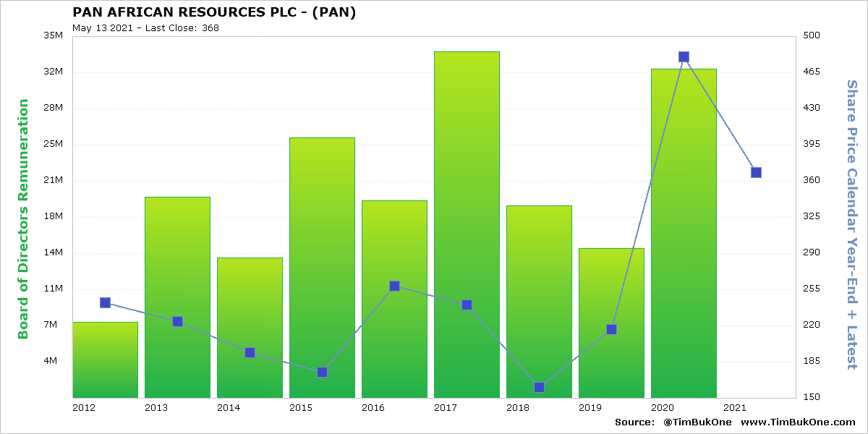Click the 2017 x-axis year label

coord(446,408)
